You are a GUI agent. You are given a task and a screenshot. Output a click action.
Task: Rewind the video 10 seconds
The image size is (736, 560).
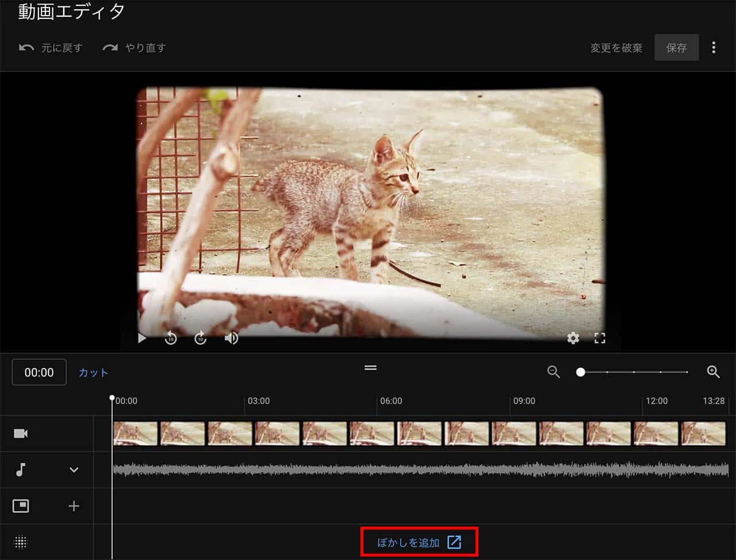[x=171, y=338]
